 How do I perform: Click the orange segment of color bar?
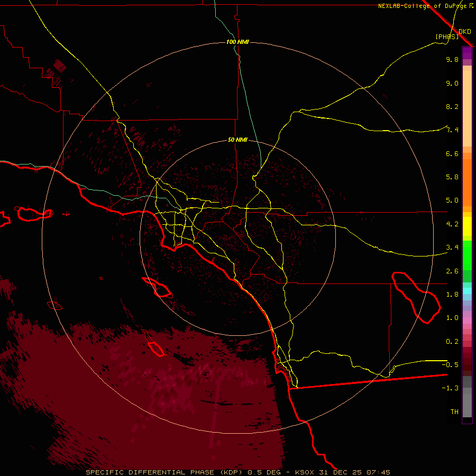pos(467,183)
